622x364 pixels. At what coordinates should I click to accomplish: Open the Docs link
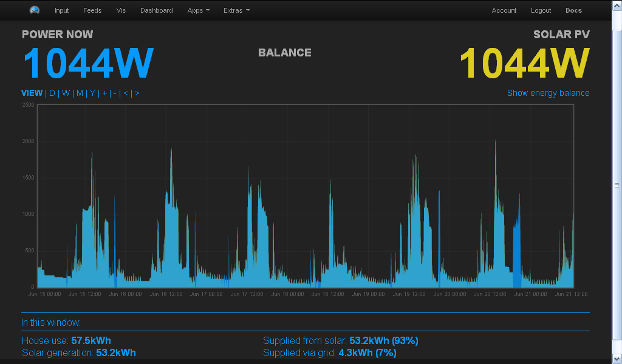click(x=573, y=10)
